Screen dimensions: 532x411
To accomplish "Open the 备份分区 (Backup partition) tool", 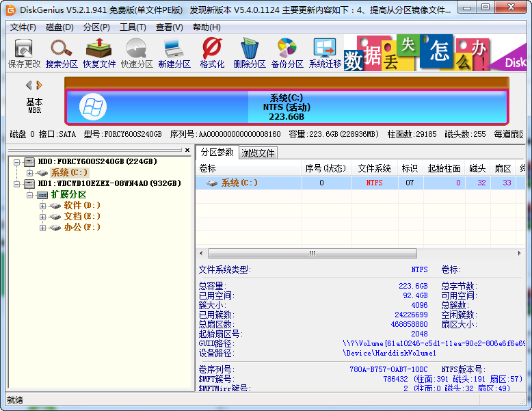I will (287, 53).
